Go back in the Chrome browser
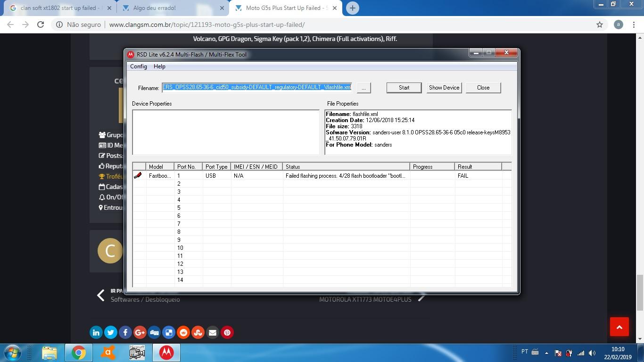The image size is (644, 362). pyautogui.click(x=10, y=25)
